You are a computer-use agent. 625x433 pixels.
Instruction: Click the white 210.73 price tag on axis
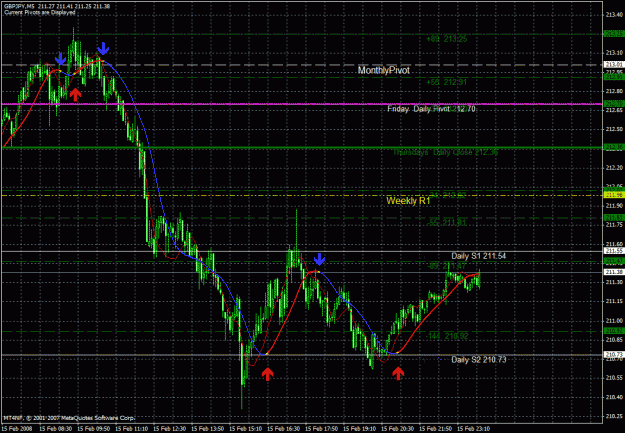coord(614,354)
